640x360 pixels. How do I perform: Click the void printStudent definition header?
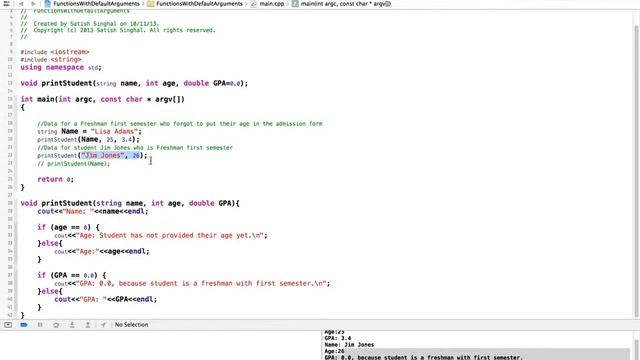(x=130, y=203)
